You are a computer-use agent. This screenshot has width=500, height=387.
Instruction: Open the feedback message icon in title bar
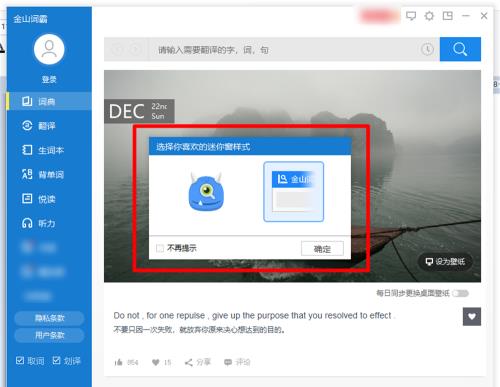[x=411, y=16]
